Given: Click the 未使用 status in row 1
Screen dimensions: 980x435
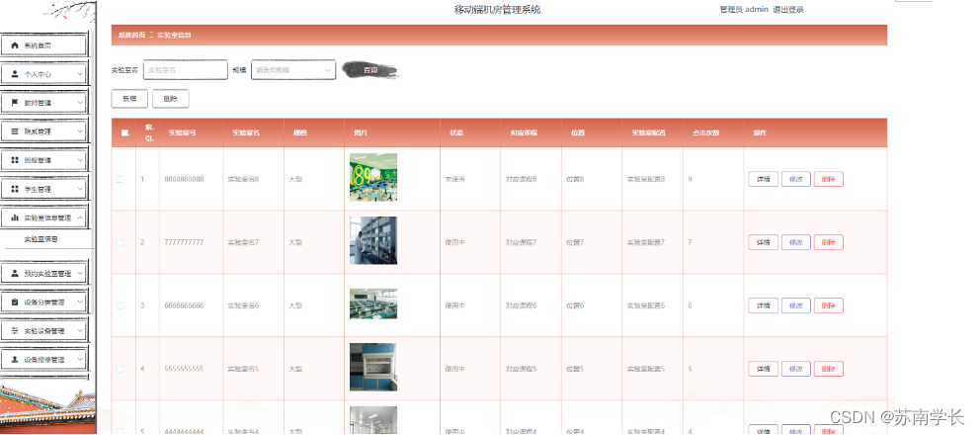Looking at the screenshot, I should [454, 179].
